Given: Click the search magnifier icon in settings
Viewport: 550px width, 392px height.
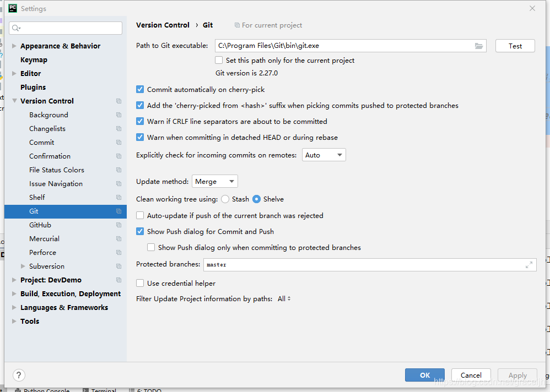Looking at the screenshot, I should pos(16,28).
